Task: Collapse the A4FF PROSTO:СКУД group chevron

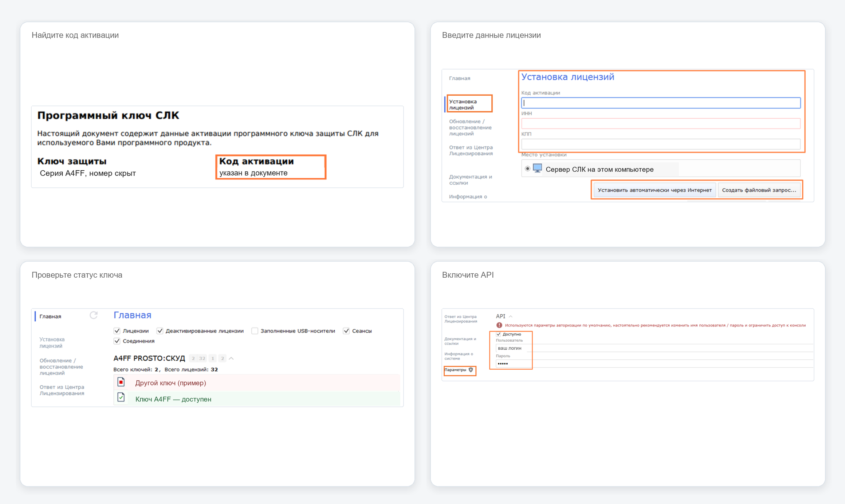Action: coord(231,358)
